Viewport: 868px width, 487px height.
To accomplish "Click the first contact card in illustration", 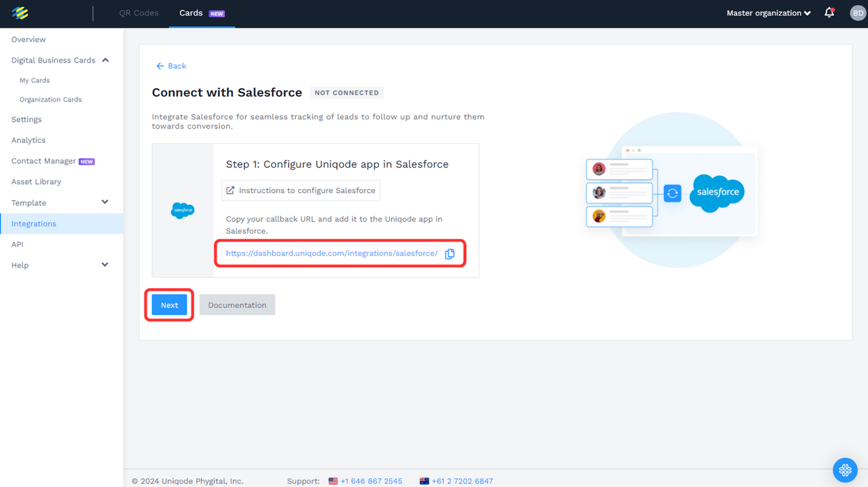I will coord(619,169).
